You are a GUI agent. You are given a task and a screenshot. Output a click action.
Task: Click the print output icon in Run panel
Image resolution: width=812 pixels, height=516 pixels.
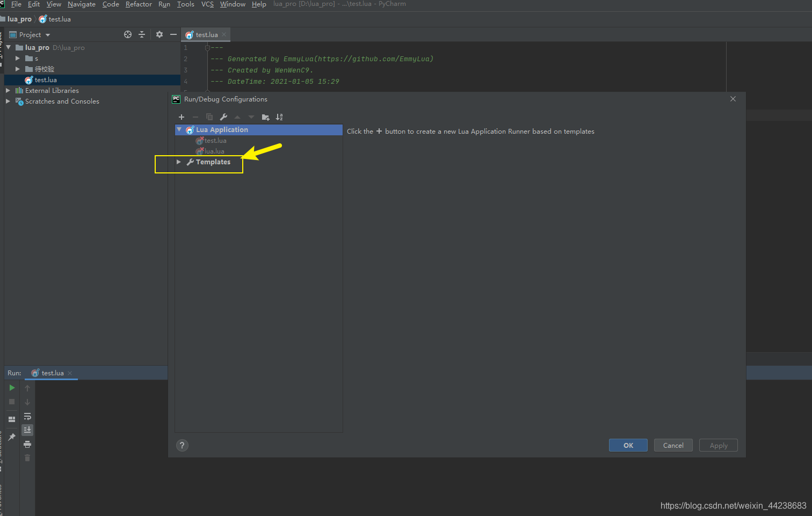[27, 445]
